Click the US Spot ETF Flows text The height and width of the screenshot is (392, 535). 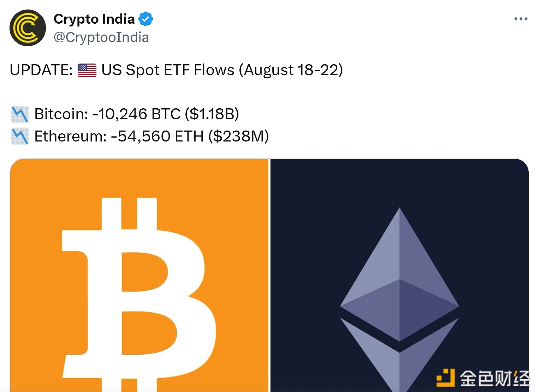[x=168, y=70]
